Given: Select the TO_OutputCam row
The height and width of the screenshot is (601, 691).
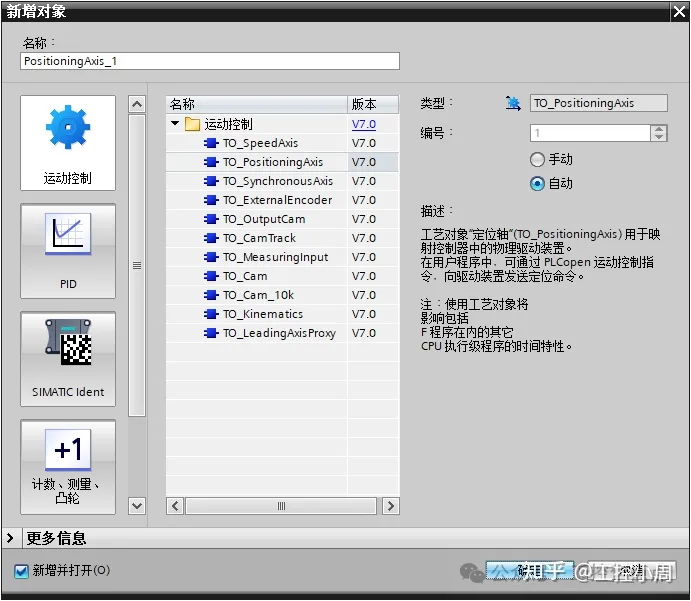Looking at the screenshot, I should (282, 219).
